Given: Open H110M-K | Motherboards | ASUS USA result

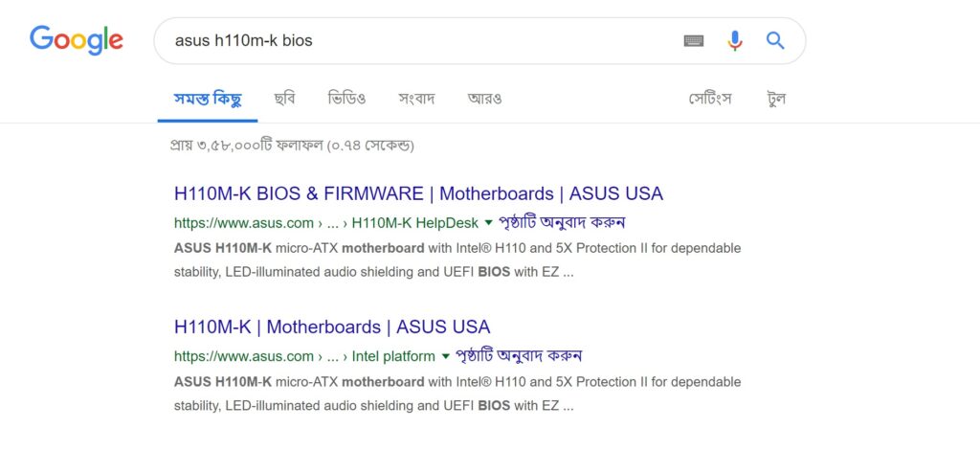Looking at the screenshot, I should coord(332,327).
